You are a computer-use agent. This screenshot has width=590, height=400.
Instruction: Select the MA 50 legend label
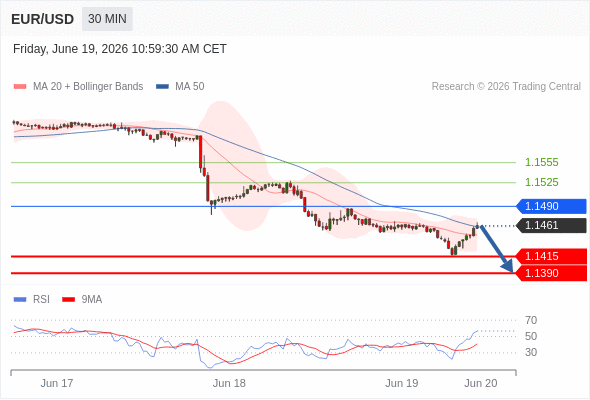pyautogui.click(x=190, y=87)
